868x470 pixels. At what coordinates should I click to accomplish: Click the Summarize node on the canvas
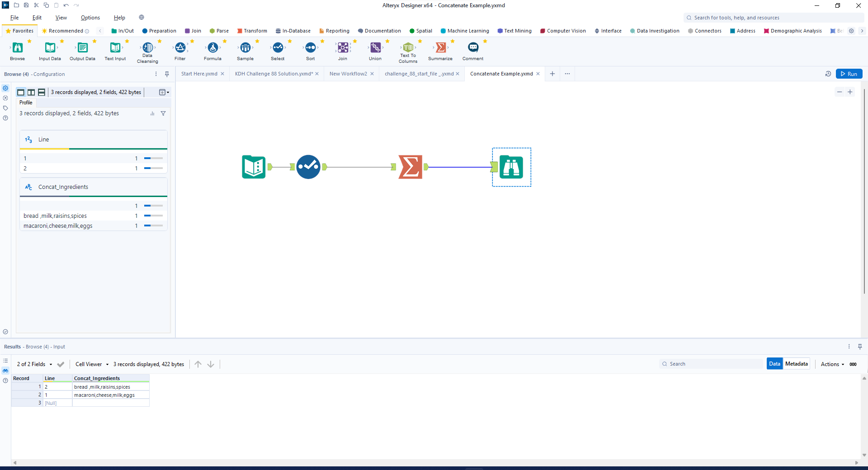click(410, 167)
